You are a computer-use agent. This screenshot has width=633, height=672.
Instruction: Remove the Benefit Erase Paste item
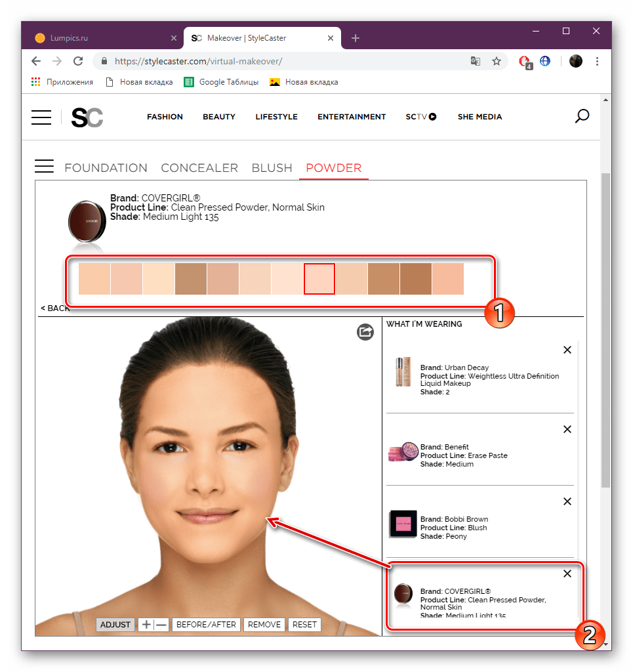(x=567, y=429)
